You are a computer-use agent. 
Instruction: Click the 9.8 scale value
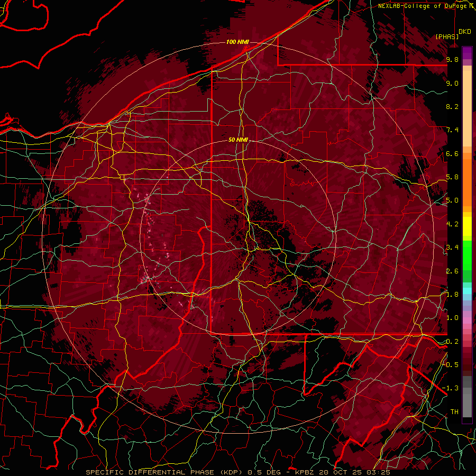[452, 60]
